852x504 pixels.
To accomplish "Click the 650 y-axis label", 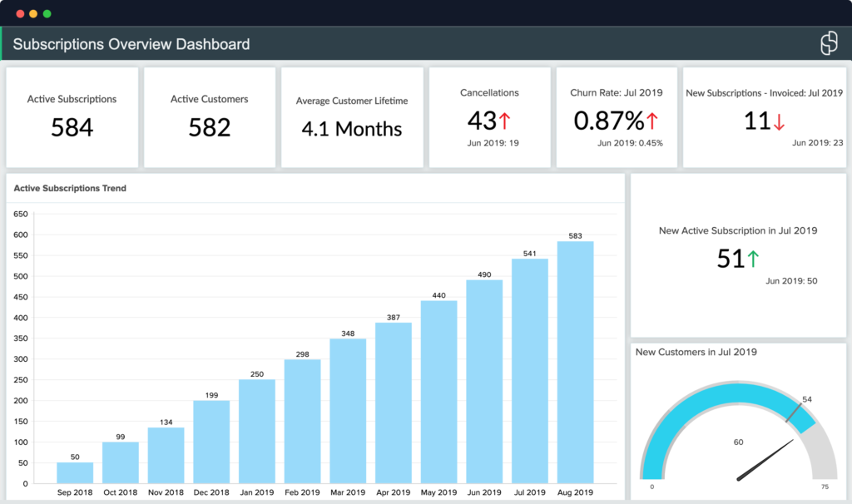I will coord(21,214).
